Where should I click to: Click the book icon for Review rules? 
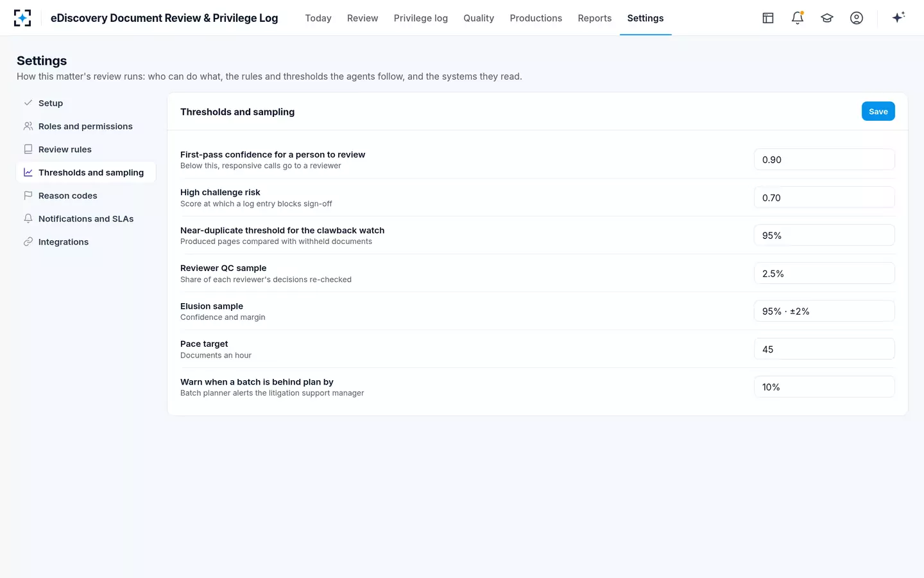click(x=28, y=149)
